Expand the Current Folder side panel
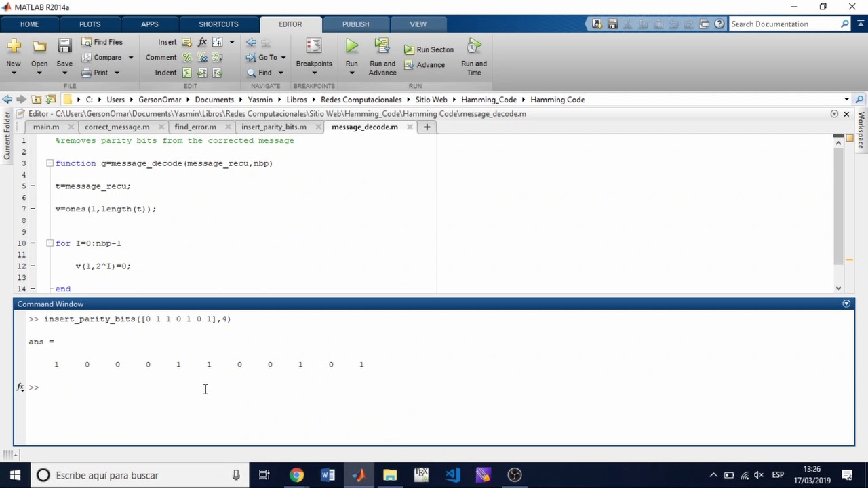The height and width of the screenshot is (488, 868). click(x=7, y=136)
